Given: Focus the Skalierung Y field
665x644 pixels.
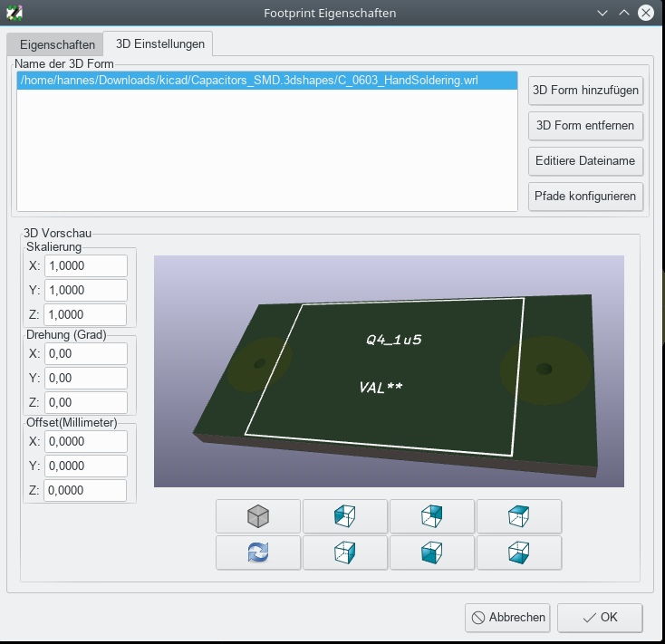Looking at the screenshot, I should click(86, 290).
